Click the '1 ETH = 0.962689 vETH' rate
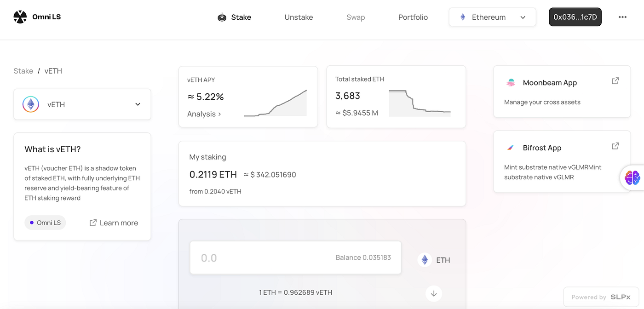 [295, 292]
